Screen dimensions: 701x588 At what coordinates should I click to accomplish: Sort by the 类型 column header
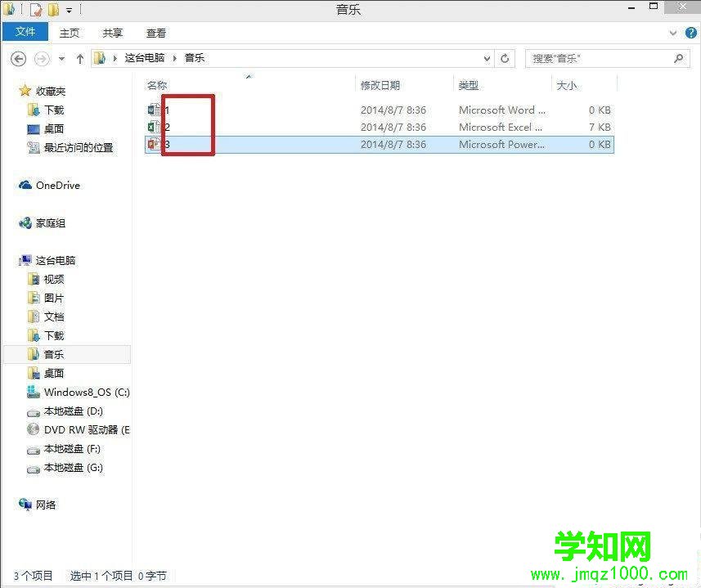(469, 85)
